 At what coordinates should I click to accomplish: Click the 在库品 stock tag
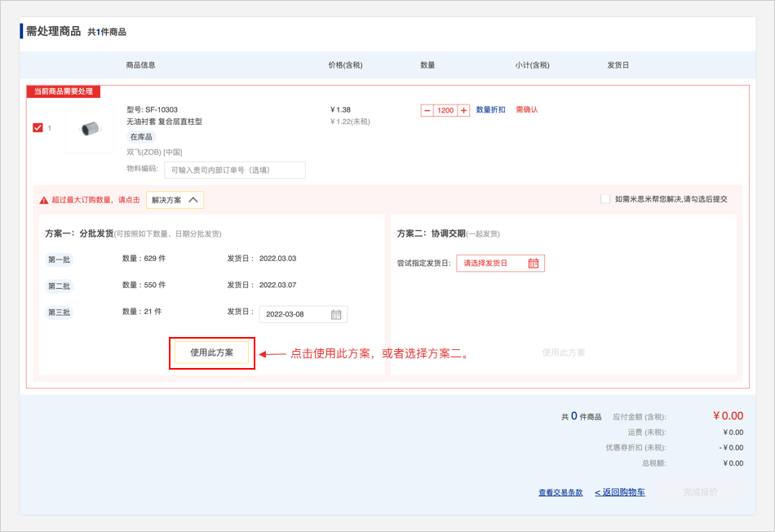click(140, 137)
